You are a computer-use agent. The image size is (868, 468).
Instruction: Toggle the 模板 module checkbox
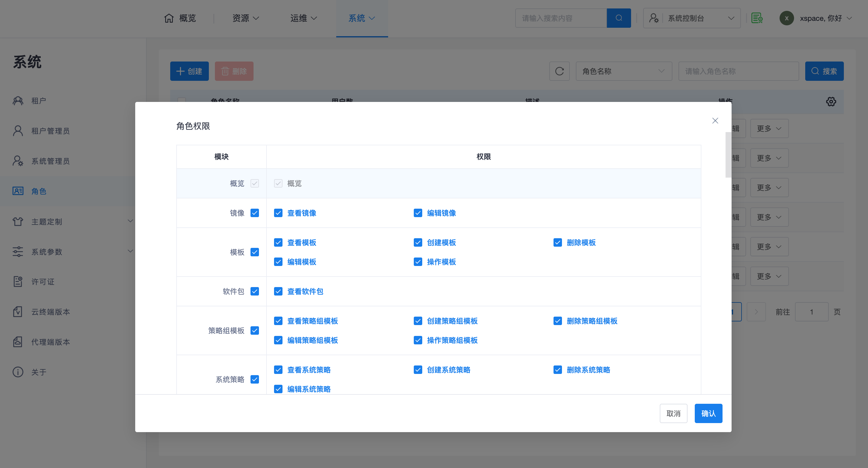(255, 252)
